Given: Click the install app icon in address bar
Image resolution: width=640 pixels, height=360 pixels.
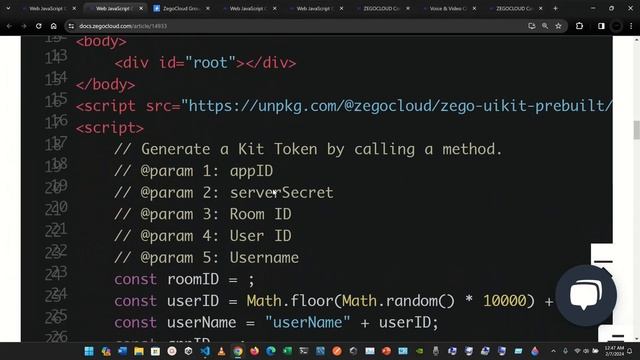Looking at the screenshot, I should pos(531,26).
